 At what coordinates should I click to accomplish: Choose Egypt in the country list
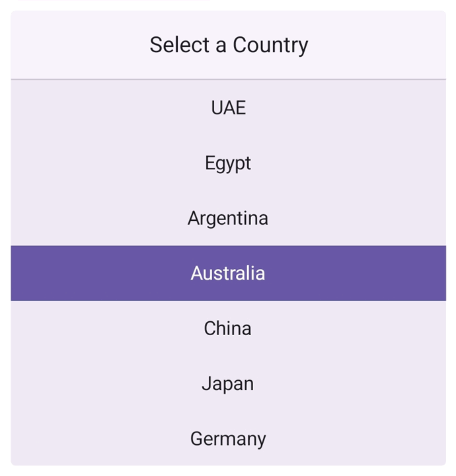[228, 163]
